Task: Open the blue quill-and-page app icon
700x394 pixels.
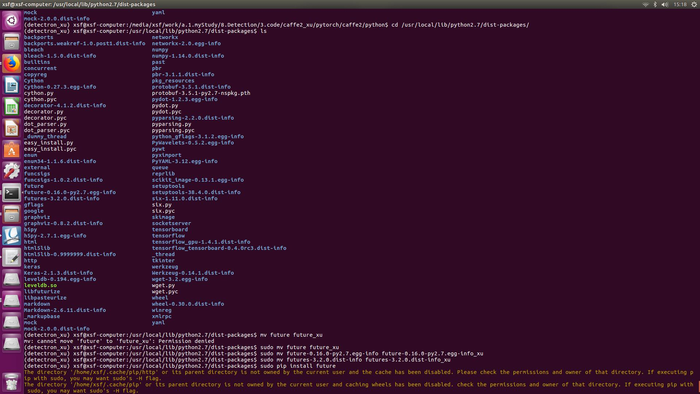Action: point(11,236)
